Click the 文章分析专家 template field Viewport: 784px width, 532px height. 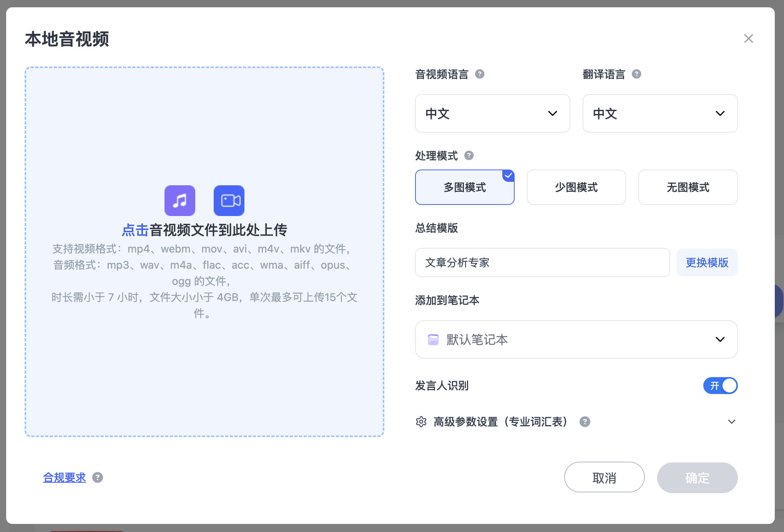(x=543, y=263)
